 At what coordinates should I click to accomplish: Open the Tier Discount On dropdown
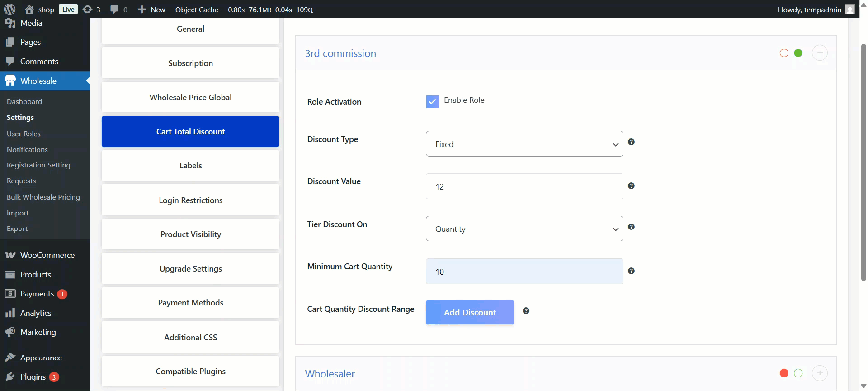click(524, 229)
